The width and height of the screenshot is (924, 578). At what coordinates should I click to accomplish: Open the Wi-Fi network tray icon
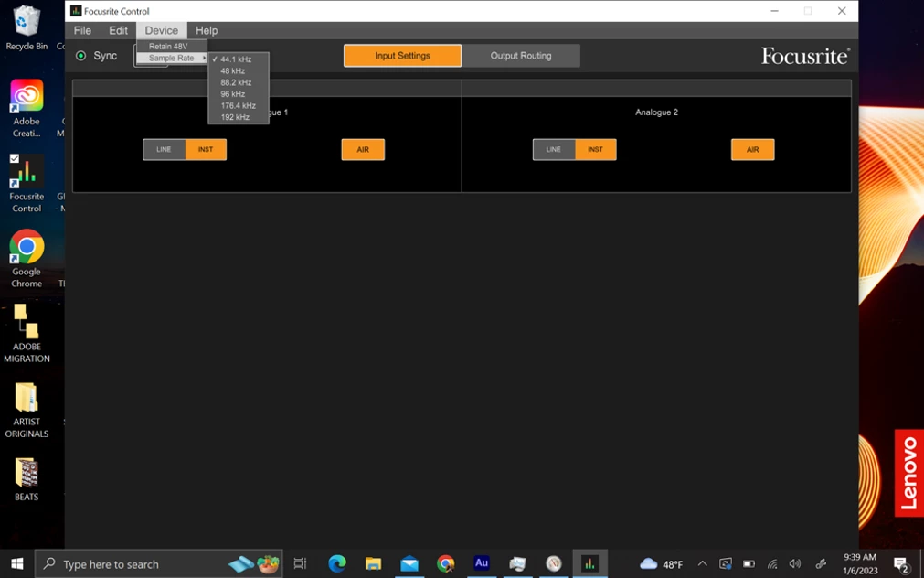[772, 564]
